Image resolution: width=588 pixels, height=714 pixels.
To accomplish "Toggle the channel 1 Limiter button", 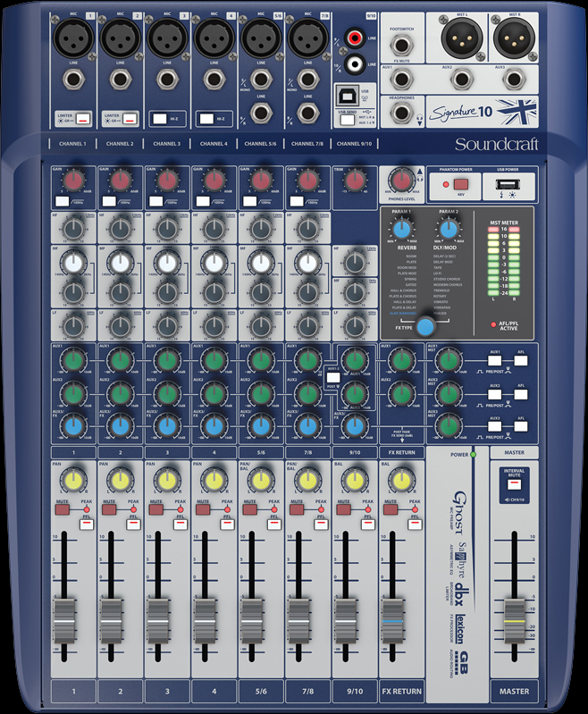I will coord(84,120).
